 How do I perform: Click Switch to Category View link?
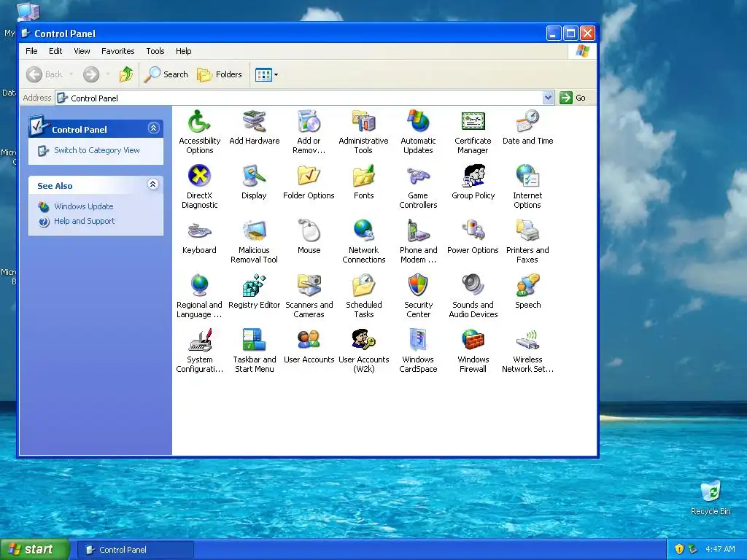[97, 150]
